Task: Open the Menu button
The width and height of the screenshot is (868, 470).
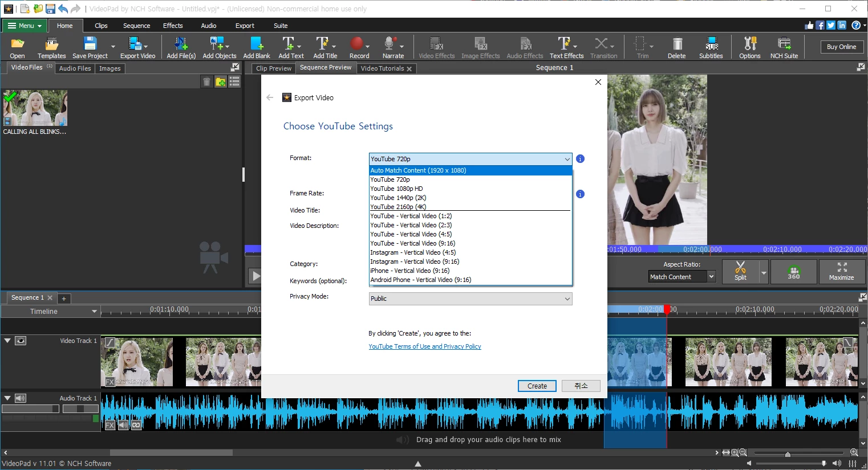Action: (24, 25)
